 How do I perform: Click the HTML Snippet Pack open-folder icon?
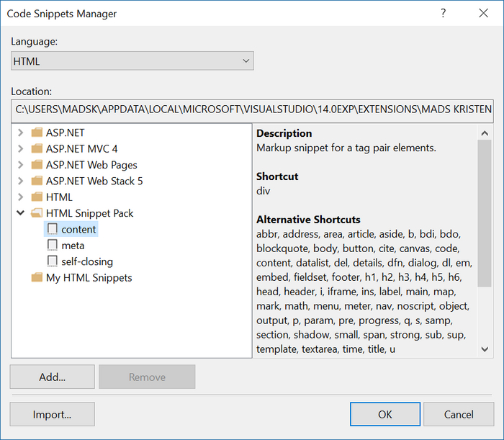coord(37,213)
